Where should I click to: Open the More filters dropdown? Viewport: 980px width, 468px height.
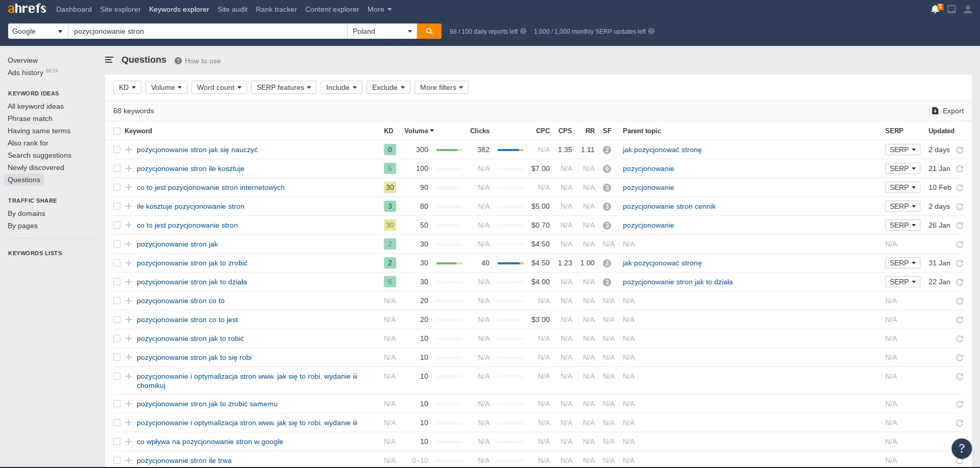(442, 87)
